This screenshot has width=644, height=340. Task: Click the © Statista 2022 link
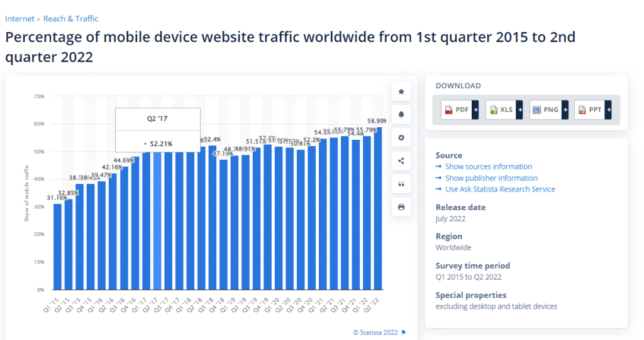pyautogui.click(x=376, y=332)
